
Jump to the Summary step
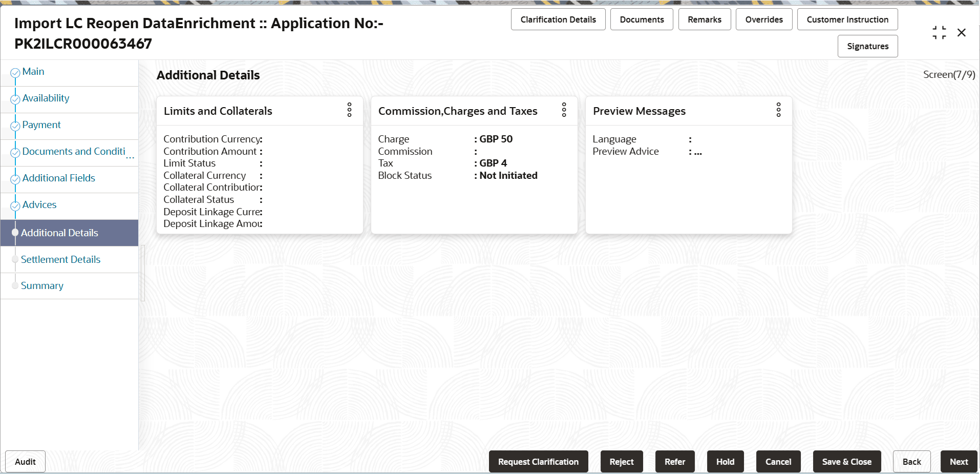[42, 286]
